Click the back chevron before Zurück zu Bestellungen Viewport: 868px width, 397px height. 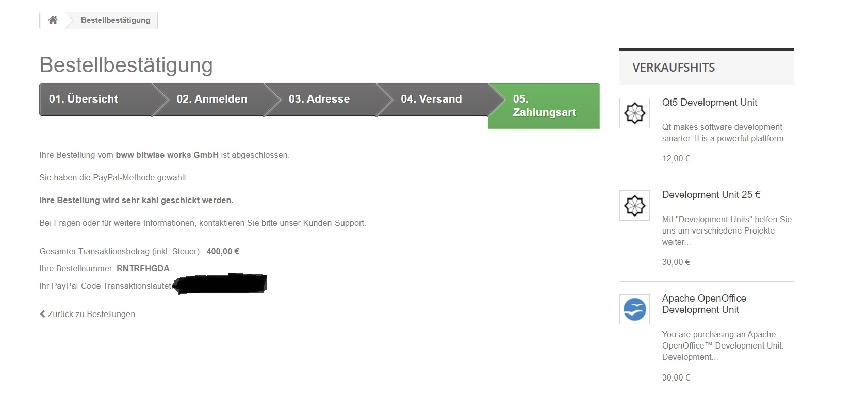(42, 314)
